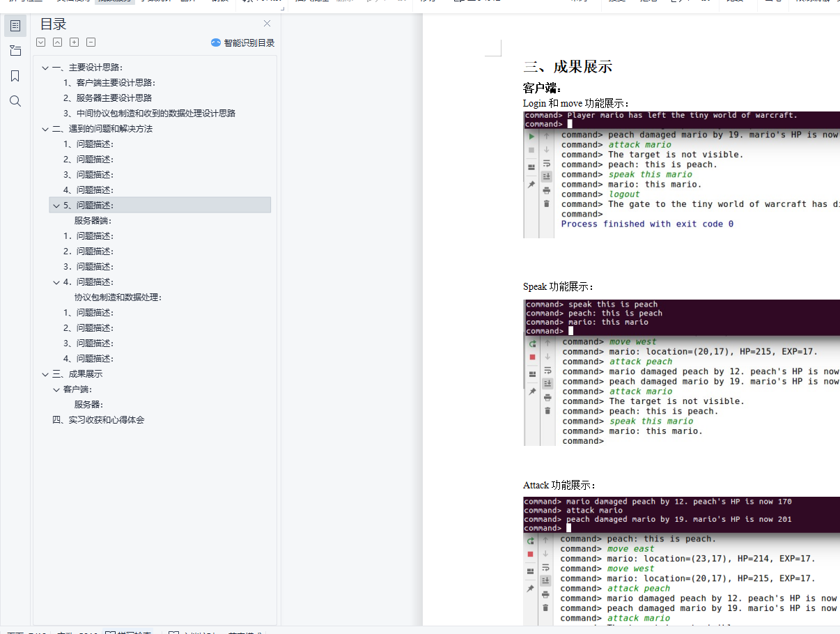Jump to 2、服务器主要设计思路
840x634 pixels.
[107, 98]
